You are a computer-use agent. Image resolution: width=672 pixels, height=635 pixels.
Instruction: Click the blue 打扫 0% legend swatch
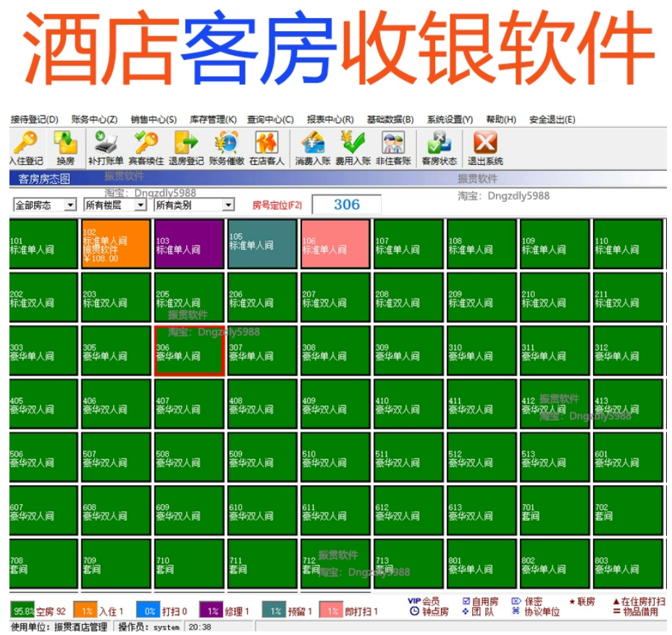pos(148,610)
